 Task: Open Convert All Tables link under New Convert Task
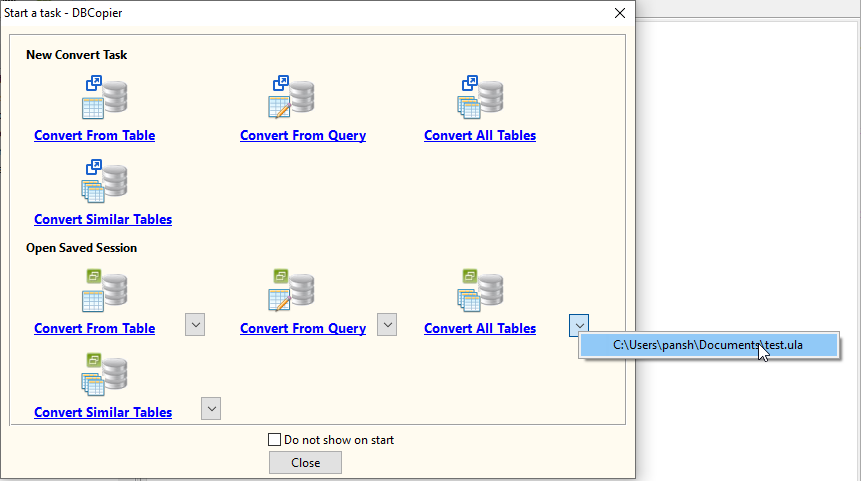click(480, 136)
